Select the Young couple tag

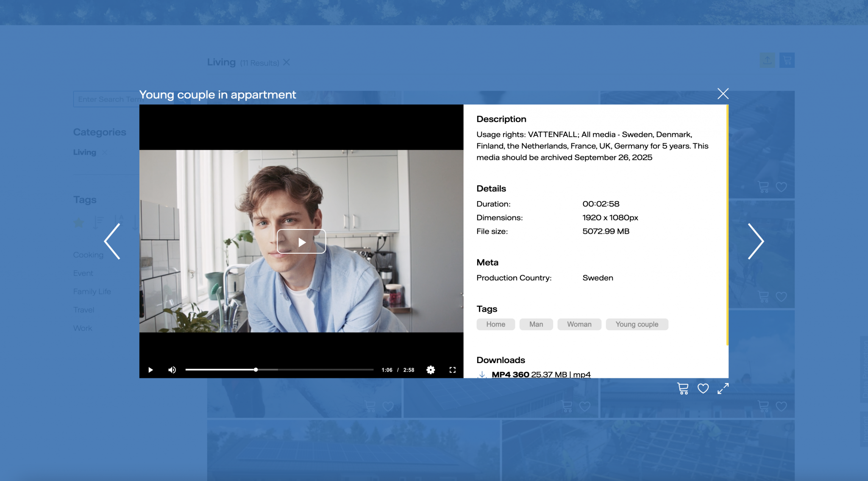tap(637, 324)
